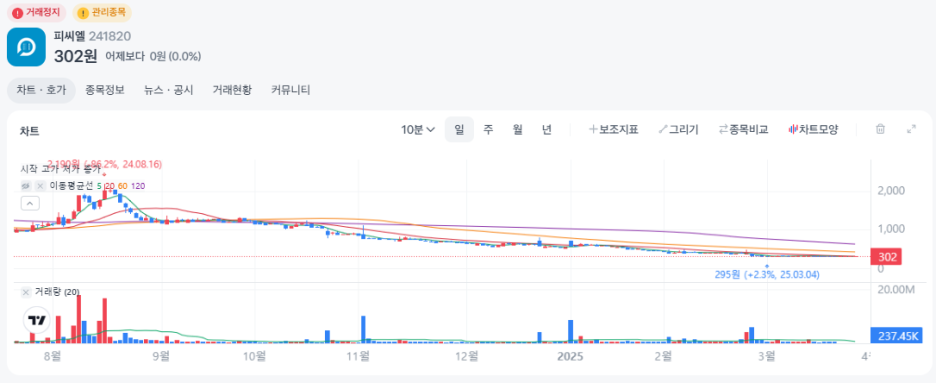Expand the chart to fullscreen

click(x=911, y=129)
